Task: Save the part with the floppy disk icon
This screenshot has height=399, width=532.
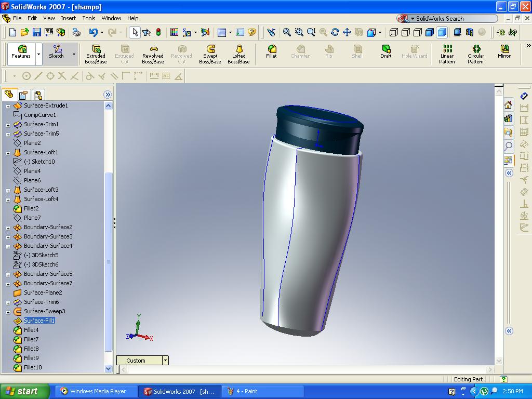Action: pyautogui.click(x=37, y=32)
